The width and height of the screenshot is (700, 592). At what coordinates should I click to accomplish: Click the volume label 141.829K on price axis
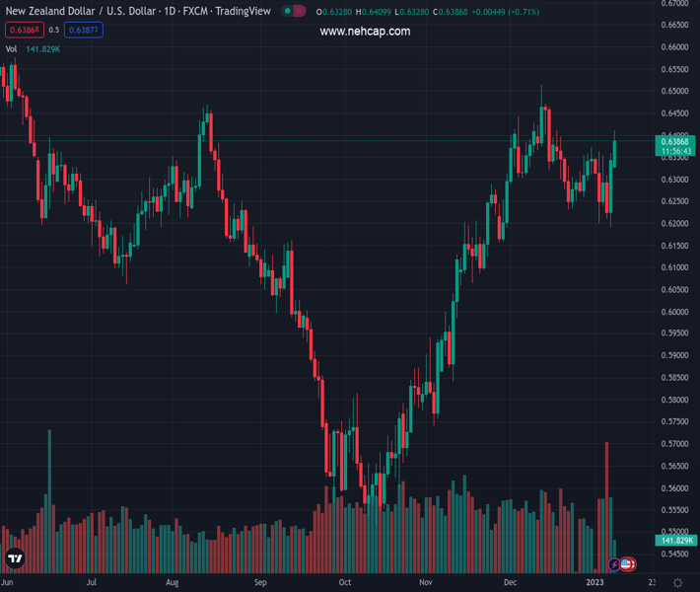(676, 540)
